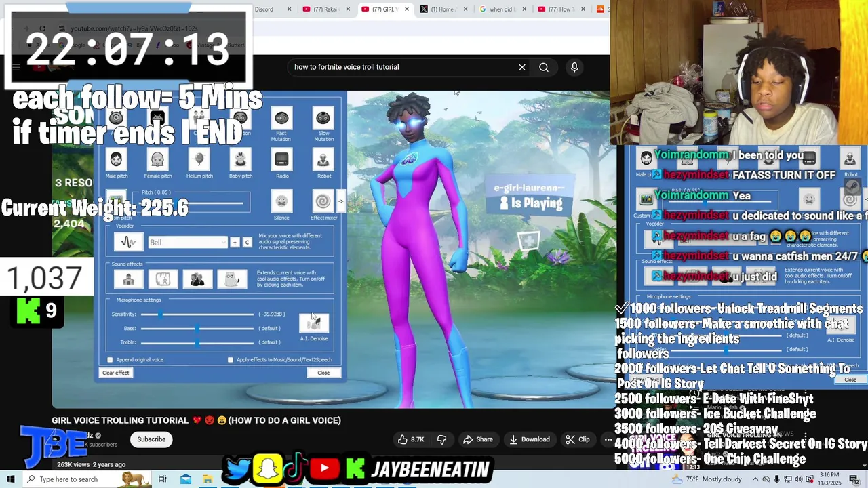Click the Clear effect button
The width and height of the screenshot is (868, 488).
[x=115, y=373]
